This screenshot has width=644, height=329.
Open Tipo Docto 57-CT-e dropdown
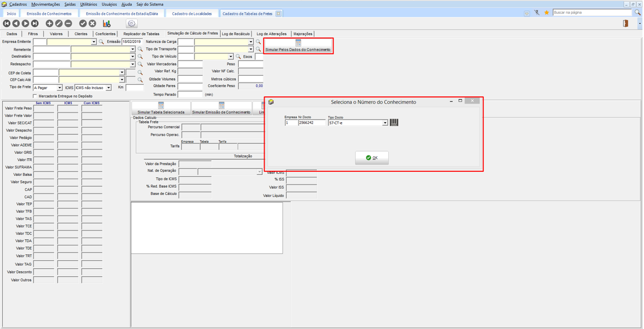(385, 123)
